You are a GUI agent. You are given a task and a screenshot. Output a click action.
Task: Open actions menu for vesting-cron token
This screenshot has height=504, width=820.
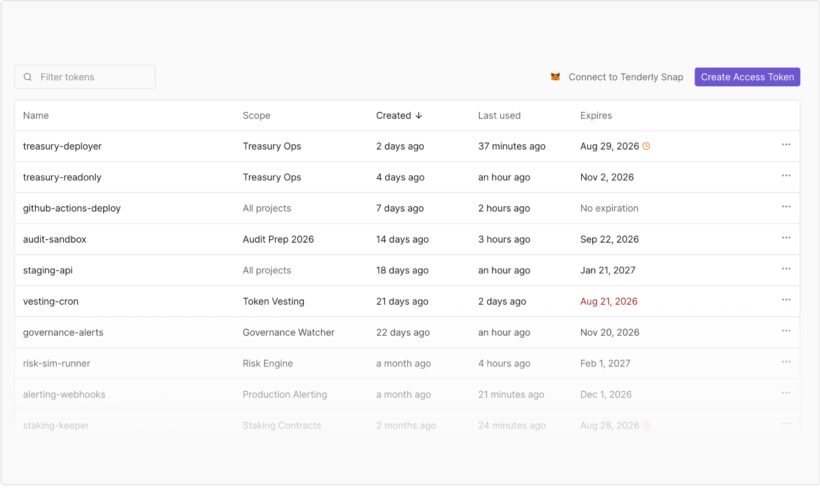click(x=786, y=300)
